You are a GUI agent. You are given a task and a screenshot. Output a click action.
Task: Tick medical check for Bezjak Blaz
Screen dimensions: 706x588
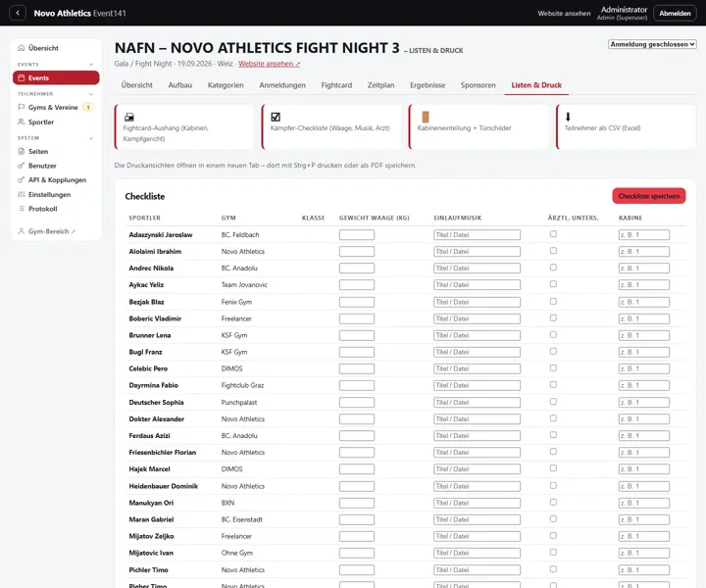[x=553, y=301]
